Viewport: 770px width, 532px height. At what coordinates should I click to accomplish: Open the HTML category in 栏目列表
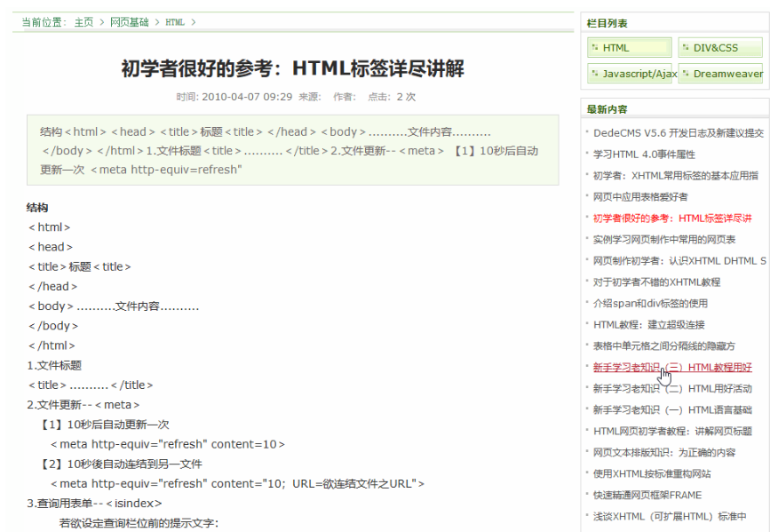(x=629, y=48)
